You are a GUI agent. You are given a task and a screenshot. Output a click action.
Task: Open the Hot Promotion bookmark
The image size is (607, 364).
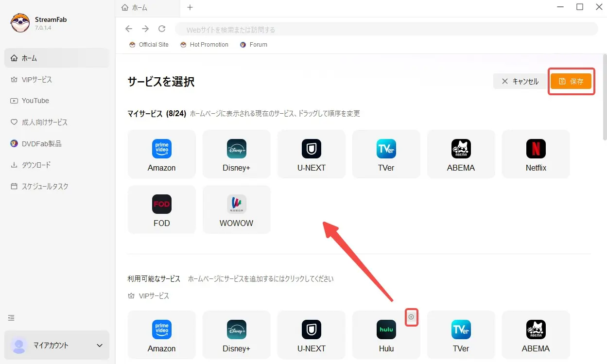coord(204,45)
